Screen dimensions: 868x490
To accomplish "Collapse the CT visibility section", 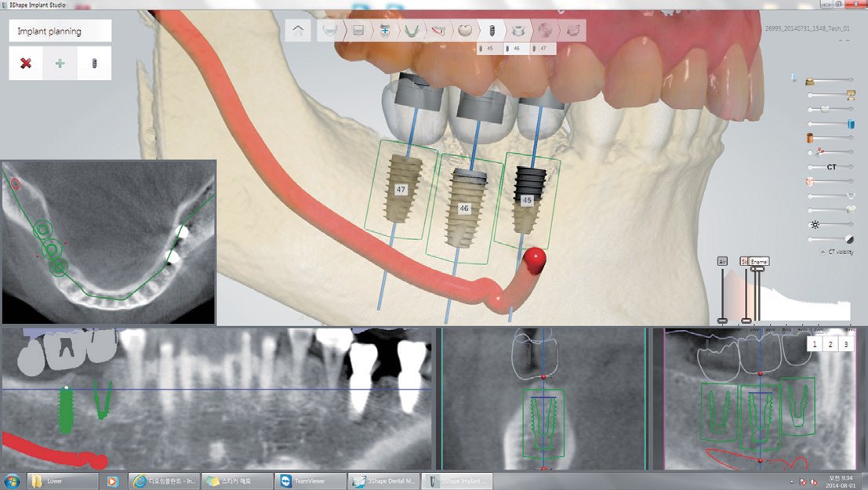I will tap(823, 252).
